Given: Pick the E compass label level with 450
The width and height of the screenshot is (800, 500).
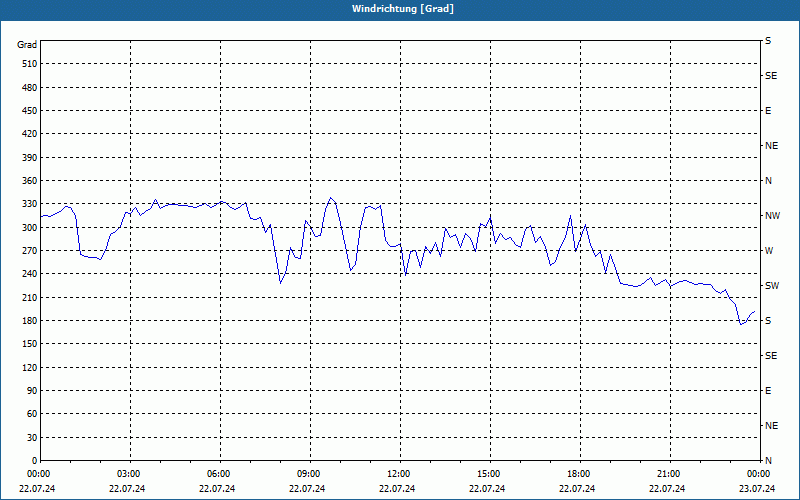Looking at the screenshot, I should tap(768, 111).
